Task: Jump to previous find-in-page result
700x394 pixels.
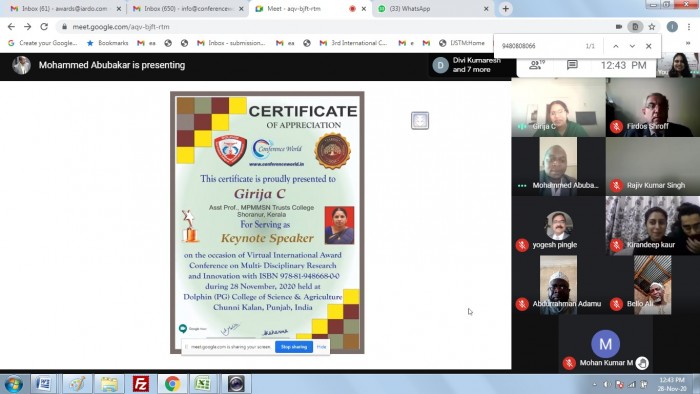Action: coord(616,46)
